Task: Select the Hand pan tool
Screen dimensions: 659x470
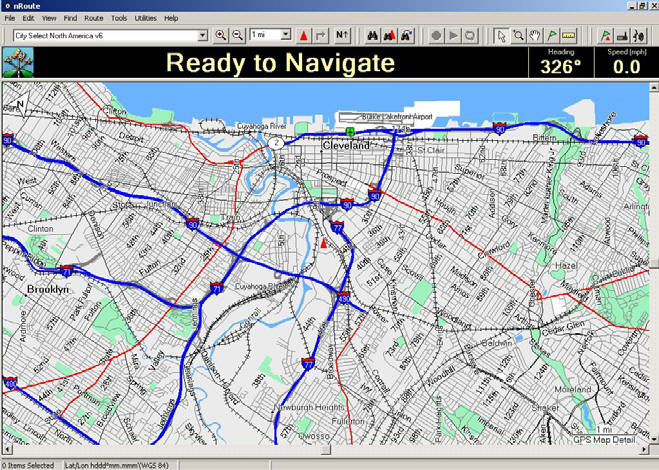Action: point(535,36)
